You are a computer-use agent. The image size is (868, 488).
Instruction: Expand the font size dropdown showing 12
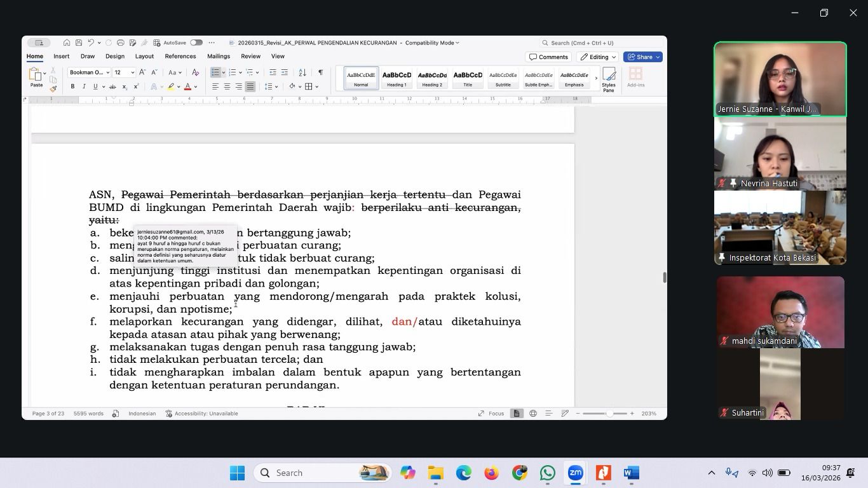pyautogui.click(x=132, y=72)
